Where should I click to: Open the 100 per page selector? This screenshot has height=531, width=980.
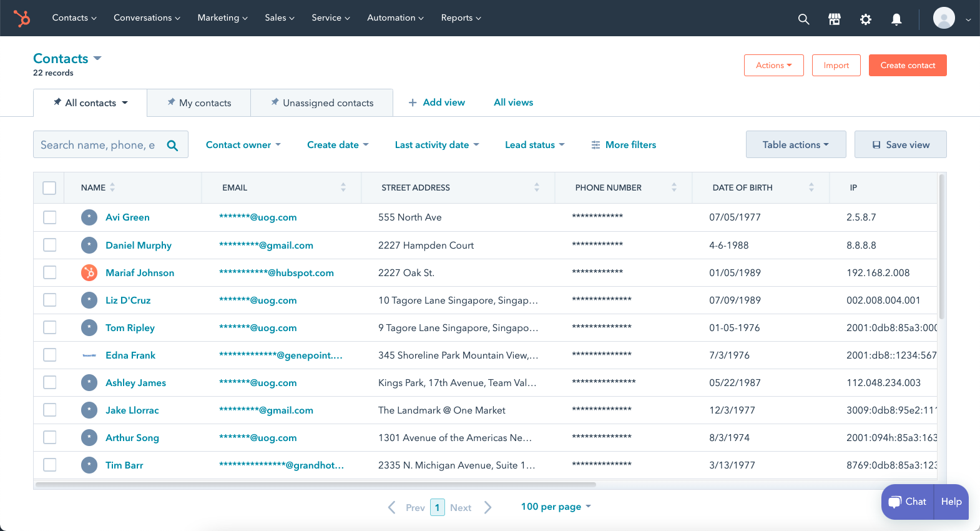(x=556, y=507)
